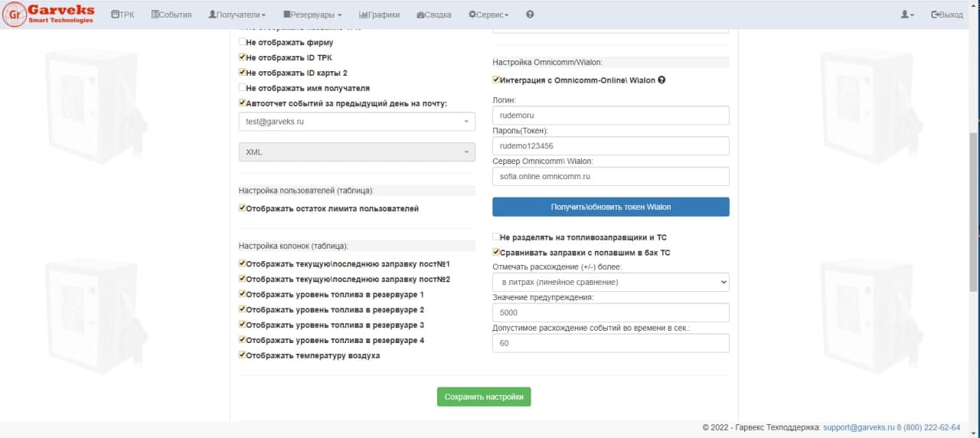Viewport: 980px width, 438px height.
Task: Open the Резервуары menu
Action: (x=312, y=15)
